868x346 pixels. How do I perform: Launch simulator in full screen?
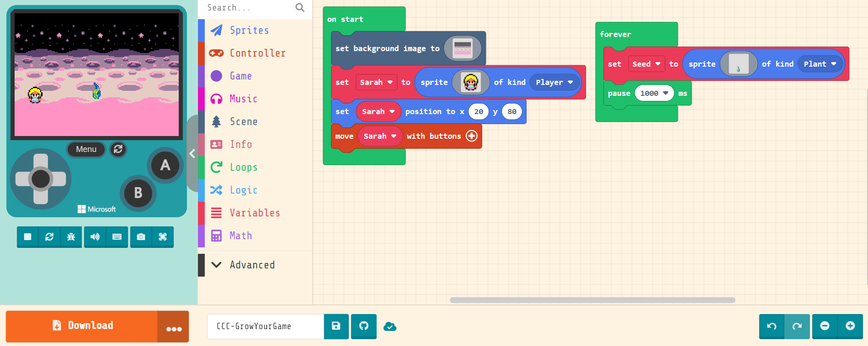[163, 237]
